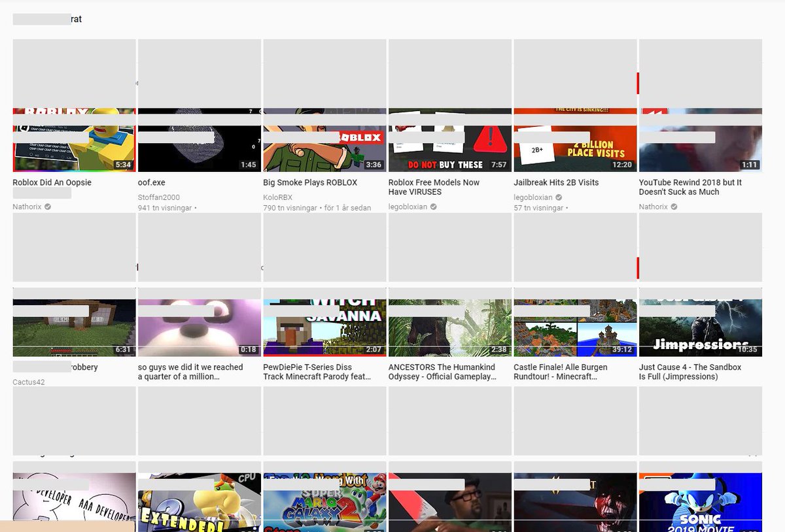Click verified badge beside legobloxian under Jailbreak Hits 2B Visits
The height and width of the screenshot is (532, 785).
(559, 197)
